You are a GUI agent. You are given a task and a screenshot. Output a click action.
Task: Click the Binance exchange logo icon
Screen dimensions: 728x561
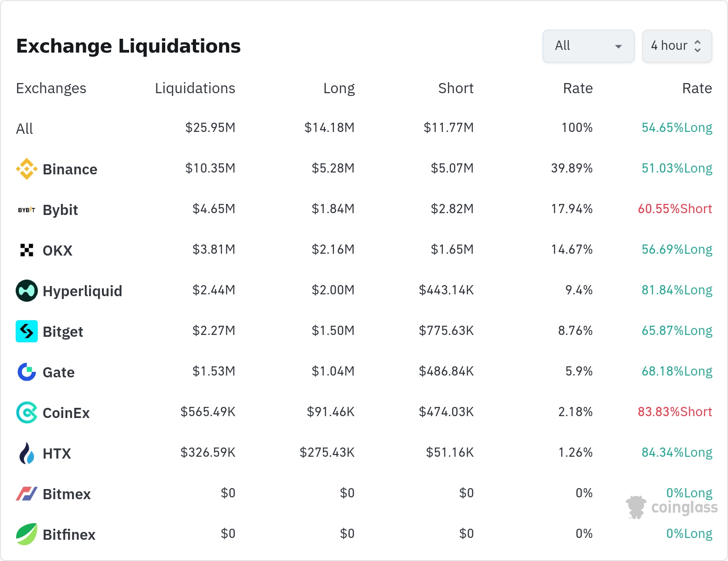coord(27,169)
